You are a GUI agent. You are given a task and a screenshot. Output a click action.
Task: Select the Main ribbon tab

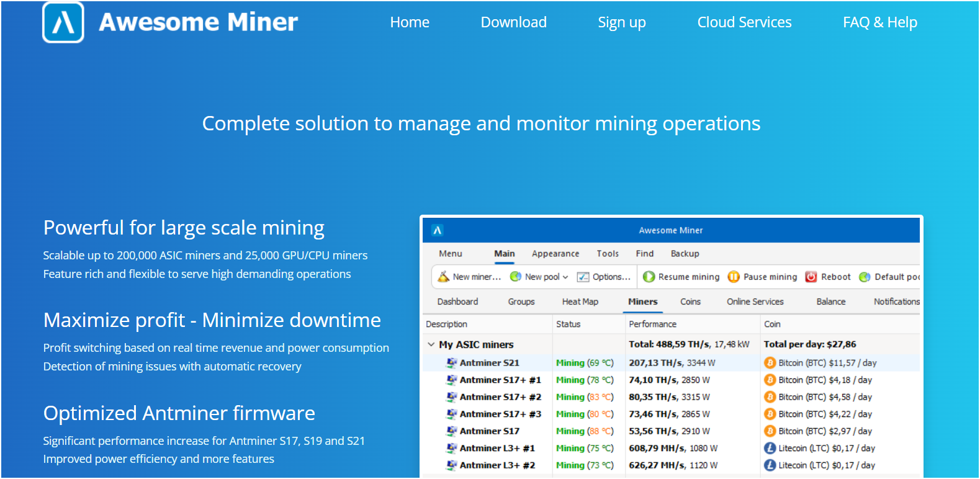point(505,254)
